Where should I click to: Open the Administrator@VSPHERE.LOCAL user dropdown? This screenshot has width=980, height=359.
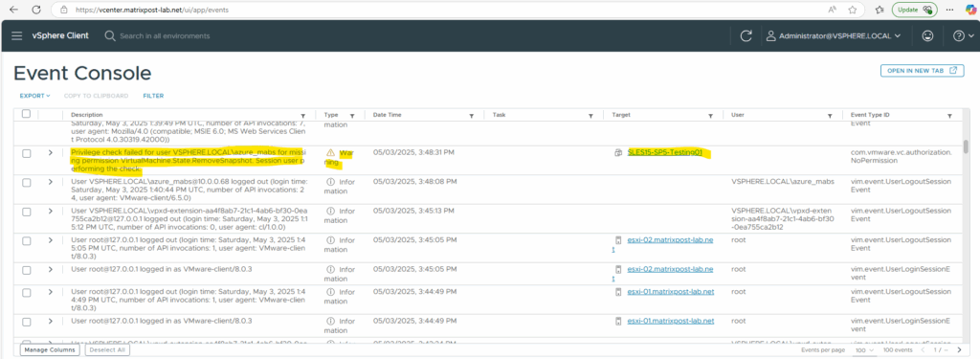click(834, 36)
